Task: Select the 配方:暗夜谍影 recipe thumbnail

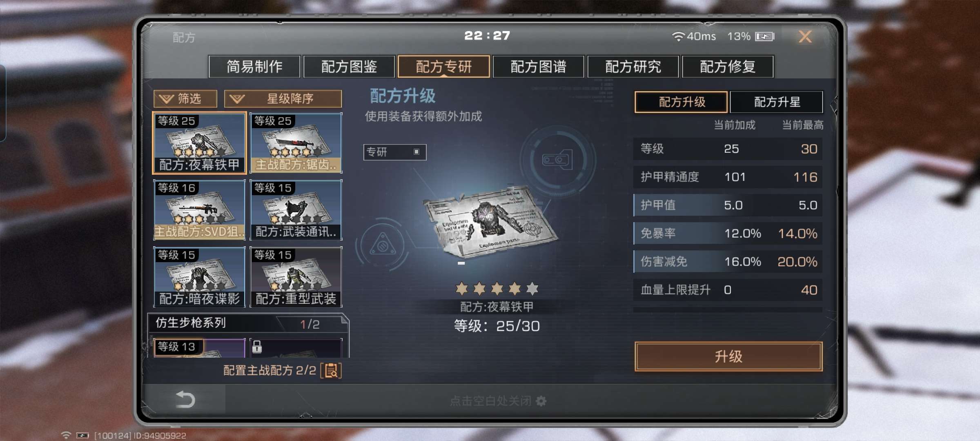Action: 199,277
